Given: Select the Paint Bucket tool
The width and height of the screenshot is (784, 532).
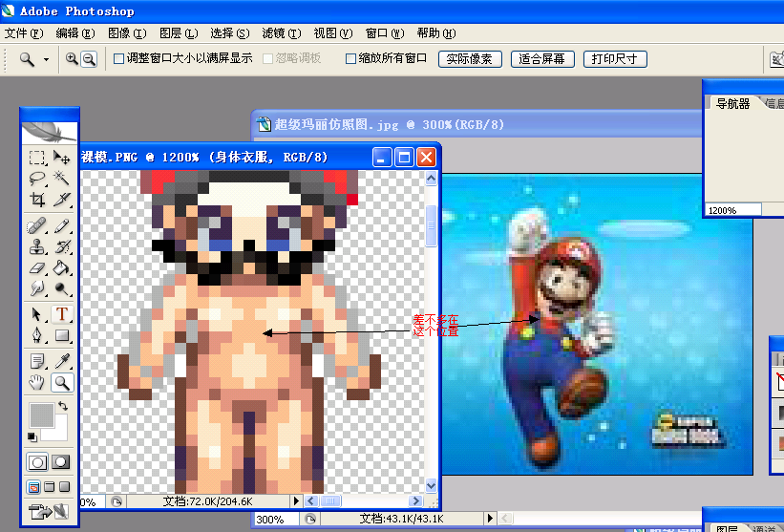Looking at the screenshot, I should [62, 268].
